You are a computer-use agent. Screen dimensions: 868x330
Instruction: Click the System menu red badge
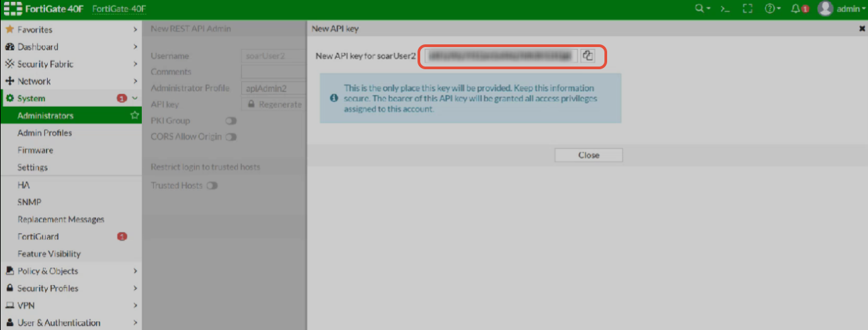point(122,99)
